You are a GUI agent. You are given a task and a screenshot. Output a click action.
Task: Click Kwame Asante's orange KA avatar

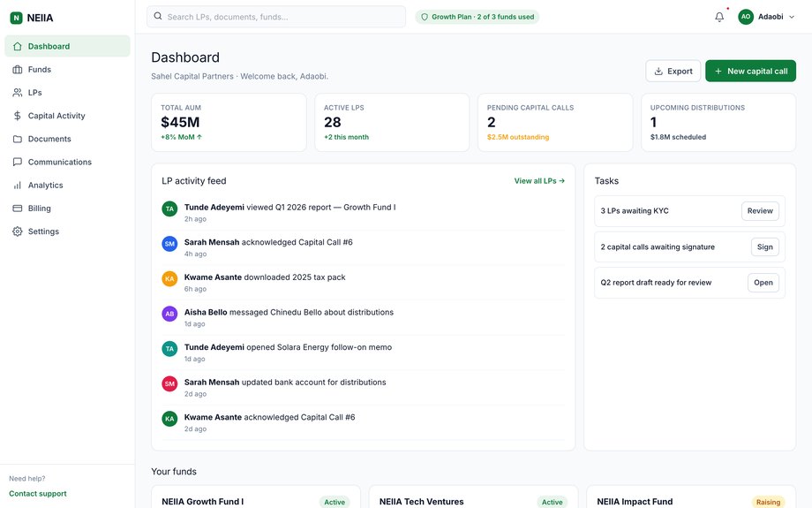coord(169,278)
